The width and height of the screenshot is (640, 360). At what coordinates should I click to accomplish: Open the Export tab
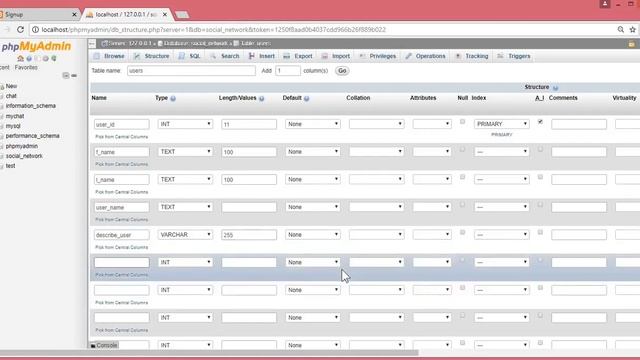pyautogui.click(x=298, y=56)
